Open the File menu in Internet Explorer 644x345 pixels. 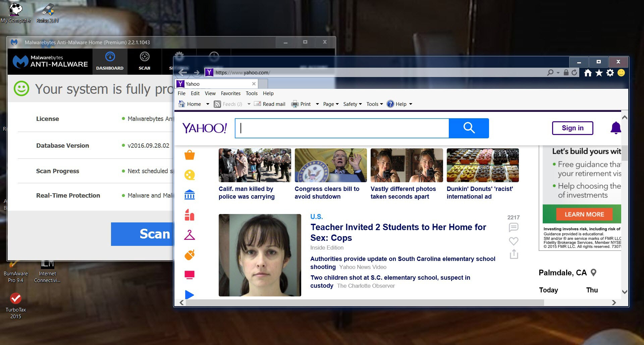coord(181,93)
